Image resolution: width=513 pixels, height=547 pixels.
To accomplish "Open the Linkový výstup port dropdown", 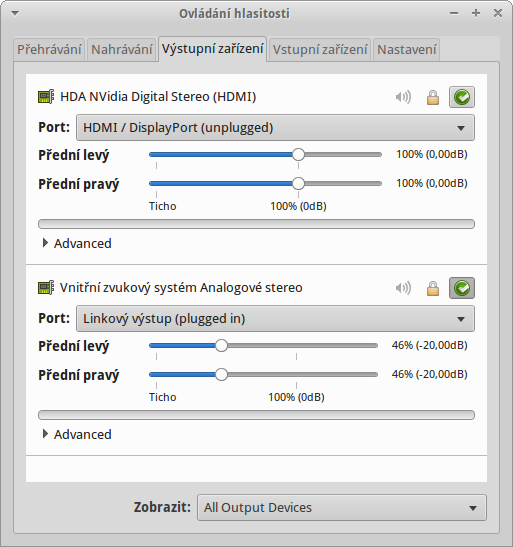I will [275, 319].
